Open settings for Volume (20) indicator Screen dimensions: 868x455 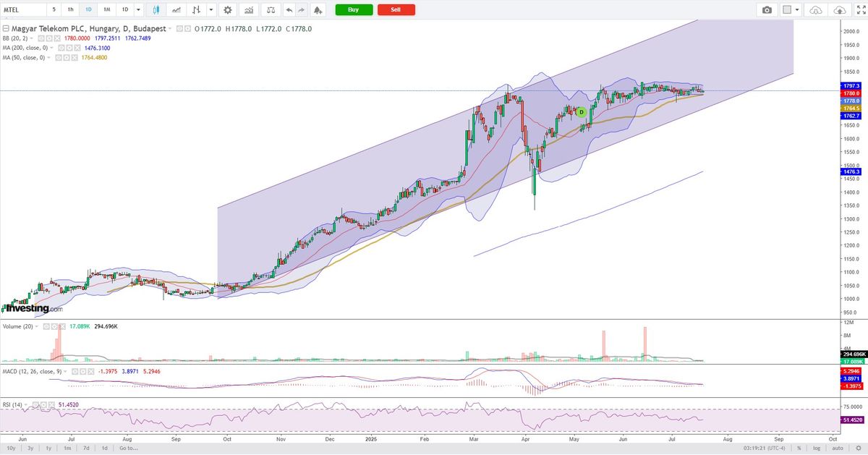click(55, 326)
